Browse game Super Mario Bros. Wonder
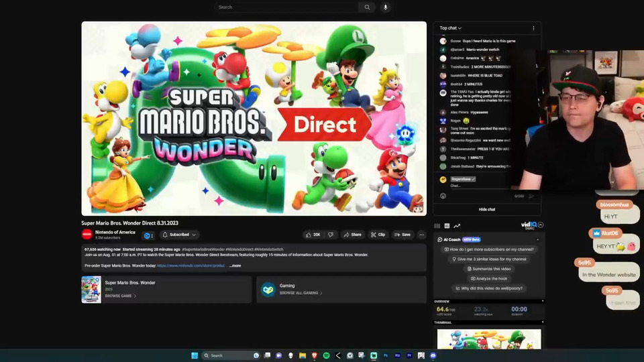 [x=120, y=296]
